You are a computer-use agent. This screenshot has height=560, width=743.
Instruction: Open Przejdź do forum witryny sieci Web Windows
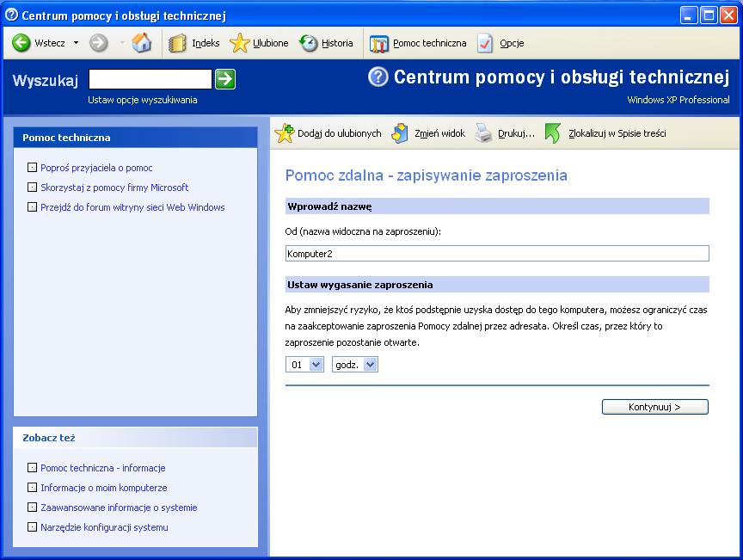pos(132,207)
